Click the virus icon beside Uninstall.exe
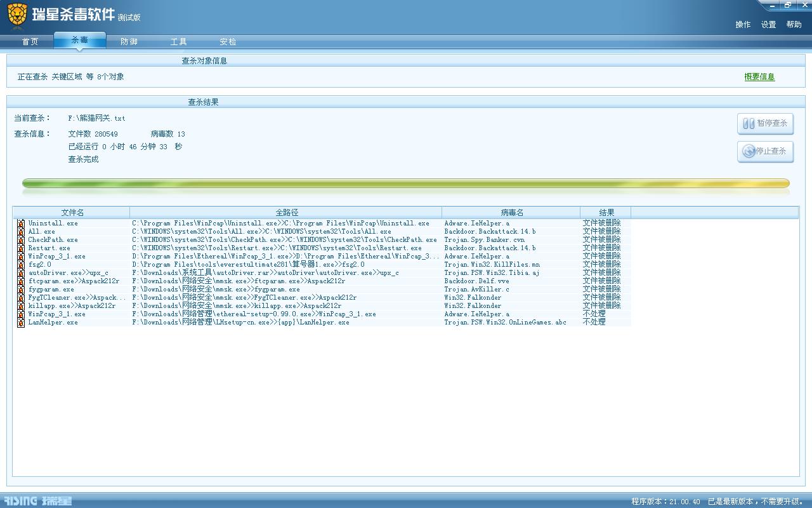Viewport: 812px width, 508px height. click(x=21, y=224)
